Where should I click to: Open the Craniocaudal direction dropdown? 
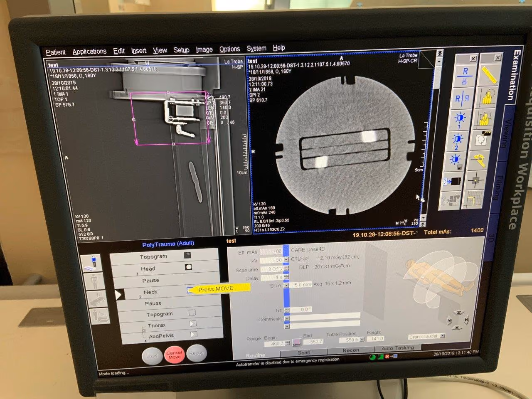pos(442,336)
